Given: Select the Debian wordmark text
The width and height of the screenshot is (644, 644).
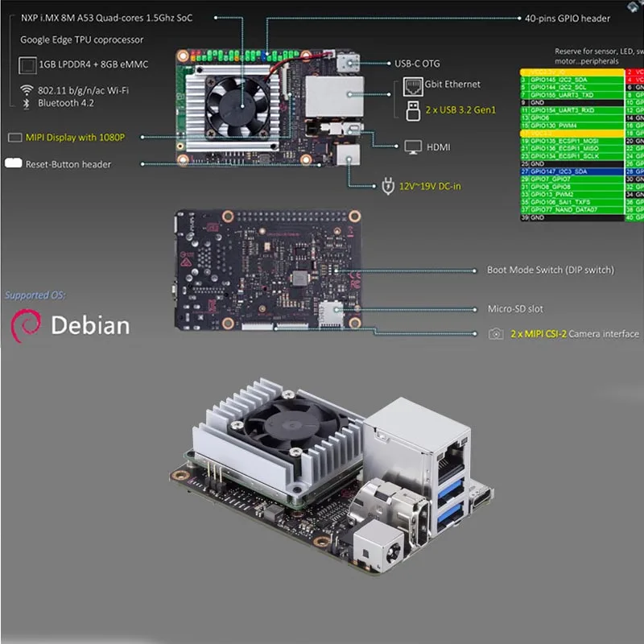Looking at the screenshot, I should (90, 325).
